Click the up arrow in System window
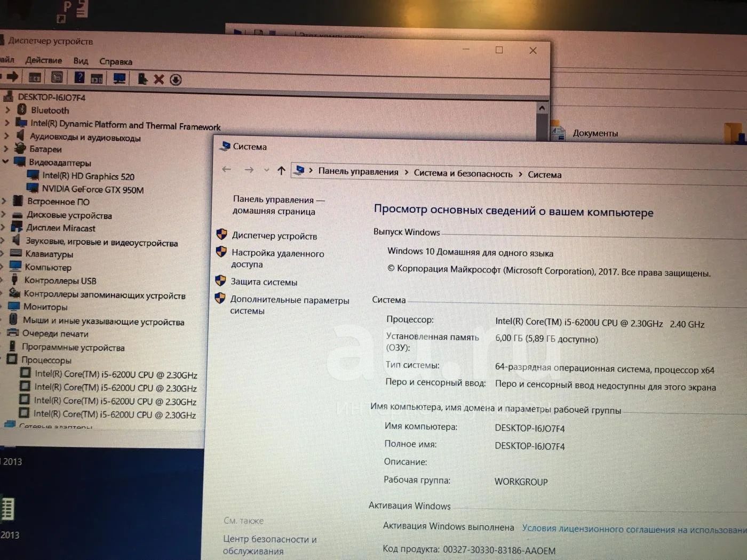The image size is (747, 560). [x=282, y=171]
